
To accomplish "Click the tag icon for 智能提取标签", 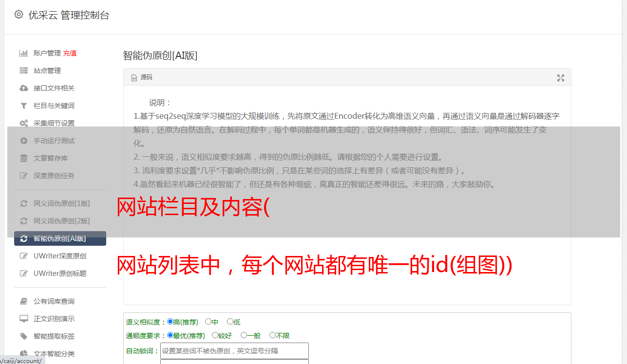I will 23,336.
